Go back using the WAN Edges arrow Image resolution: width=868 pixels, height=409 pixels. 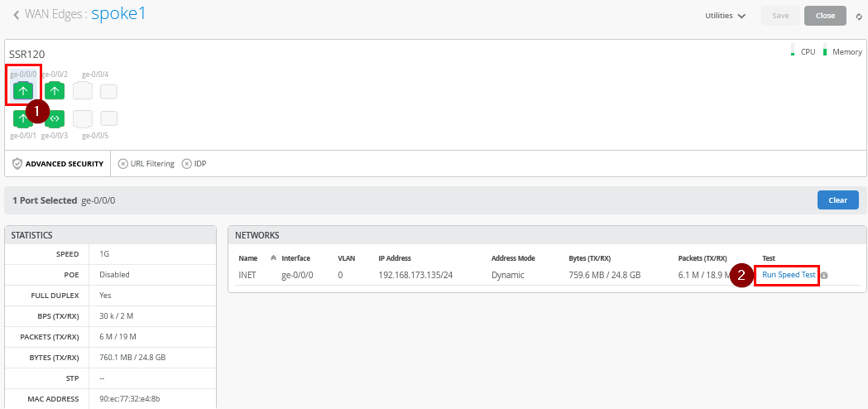17,16
